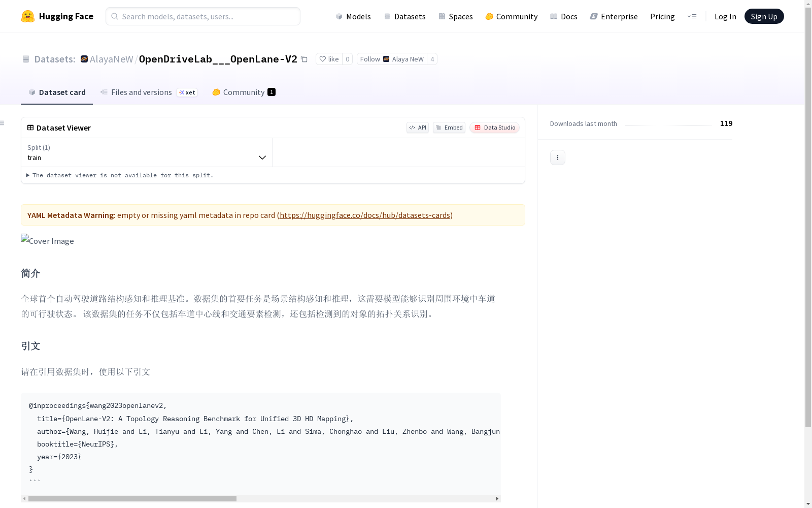Click the AlayaNeW organization avatar
The height and width of the screenshot is (508, 812).
[x=84, y=59]
